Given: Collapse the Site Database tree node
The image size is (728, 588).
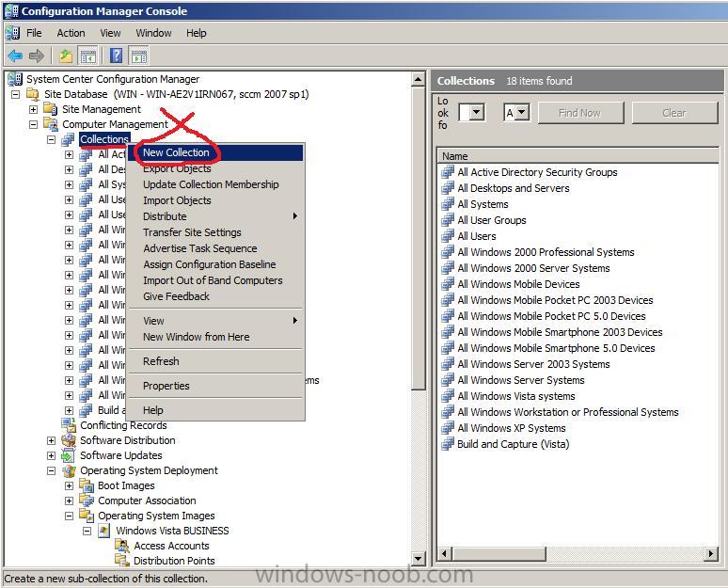Looking at the screenshot, I should coord(16,94).
